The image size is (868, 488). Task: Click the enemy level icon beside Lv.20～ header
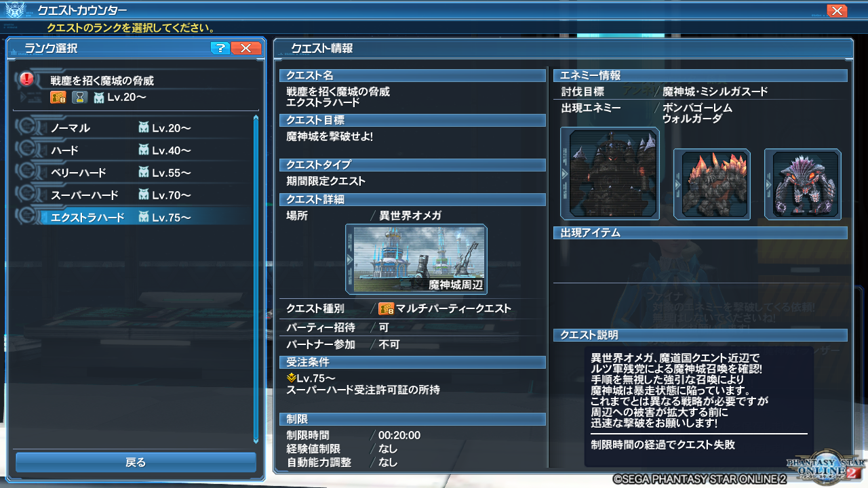pyautogui.click(x=99, y=98)
